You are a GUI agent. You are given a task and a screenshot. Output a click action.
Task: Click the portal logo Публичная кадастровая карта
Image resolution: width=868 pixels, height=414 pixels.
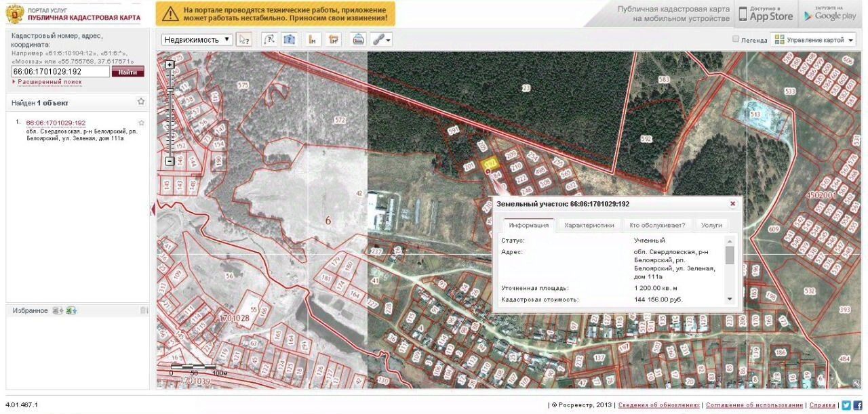[73, 14]
